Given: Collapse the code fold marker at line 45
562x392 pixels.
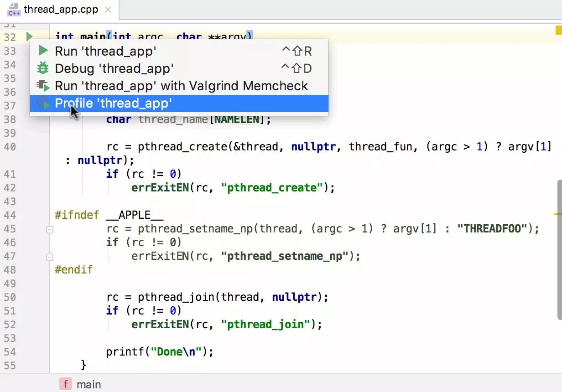Looking at the screenshot, I should (x=50, y=230).
